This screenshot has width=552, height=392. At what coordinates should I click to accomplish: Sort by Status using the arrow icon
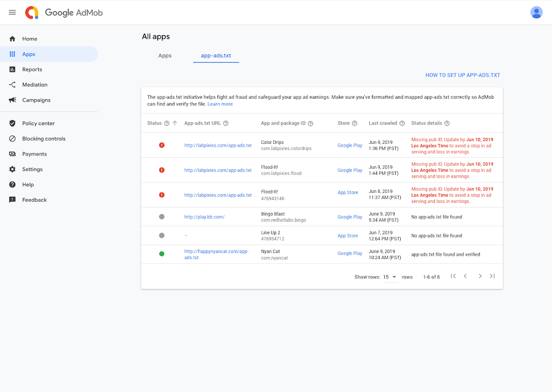tap(175, 123)
